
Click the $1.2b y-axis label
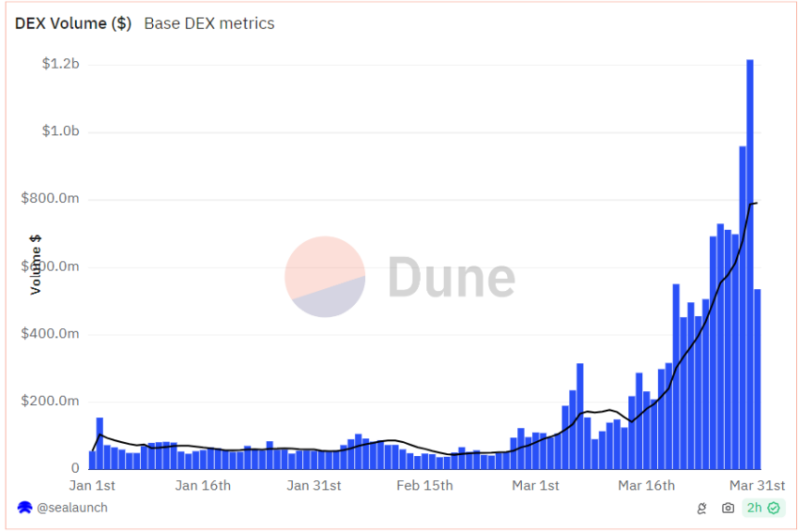(x=61, y=64)
